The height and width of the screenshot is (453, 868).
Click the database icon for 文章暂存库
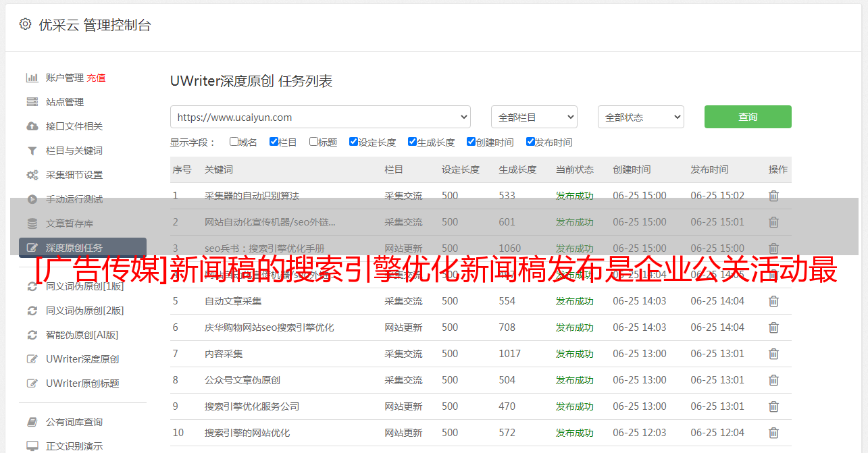(x=32, y=223)
